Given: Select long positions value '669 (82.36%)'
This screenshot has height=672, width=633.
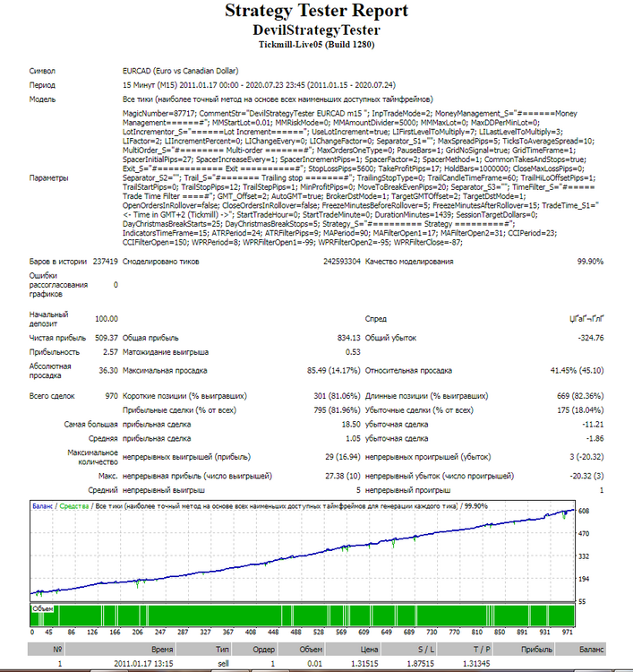Looking at the screenshot, I should click(580, 396).
